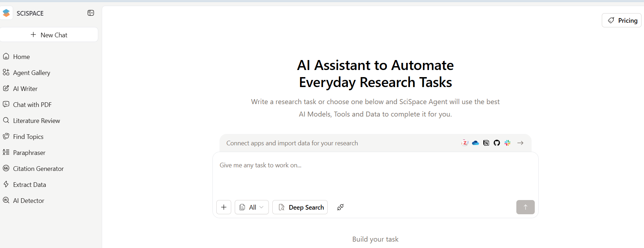Click the OneDrive cloud icon
Screen dimensions: 644x248
[475, 143]
